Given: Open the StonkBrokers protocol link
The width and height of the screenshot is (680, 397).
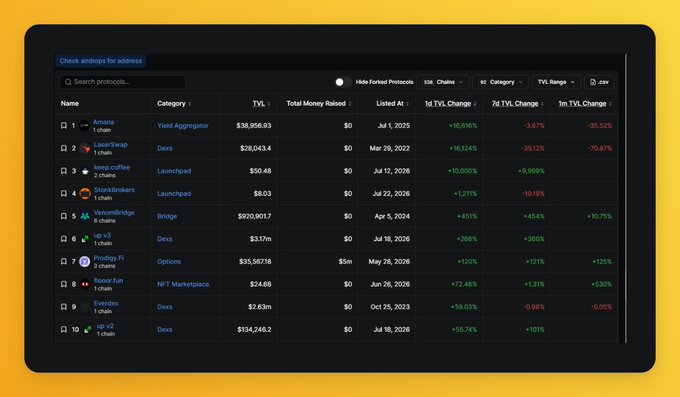Looking at the screenshot, I should click(114, 190).
